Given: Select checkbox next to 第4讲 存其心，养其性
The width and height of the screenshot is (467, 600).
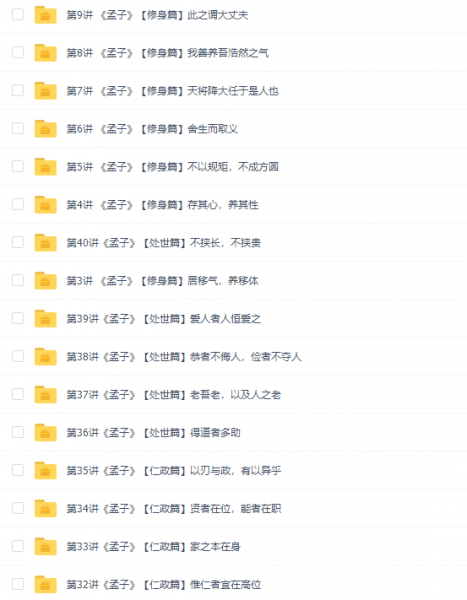Looking at the screenshot, I should coord(18,204).
